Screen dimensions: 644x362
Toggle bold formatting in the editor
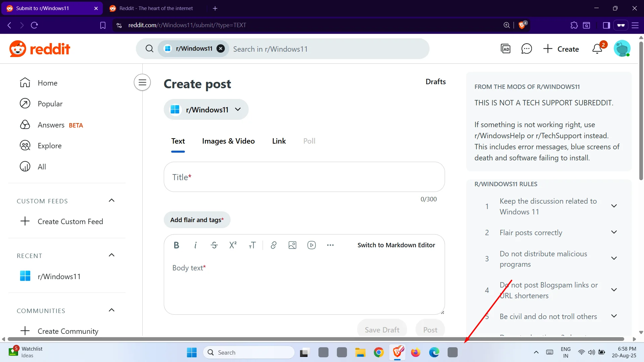(x=176, y=245)
